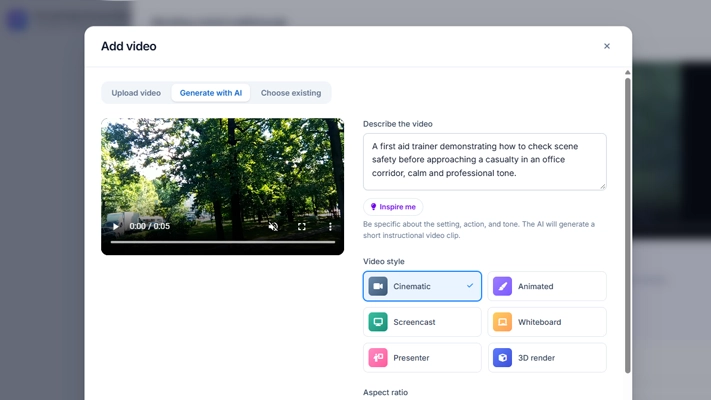Click the Aspect ratio label

385,392
